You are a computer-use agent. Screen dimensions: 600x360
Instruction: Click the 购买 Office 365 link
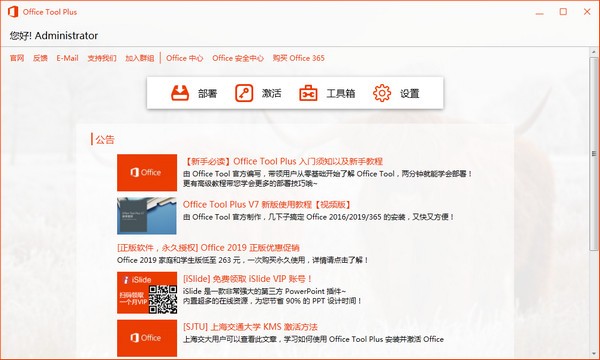298,58
